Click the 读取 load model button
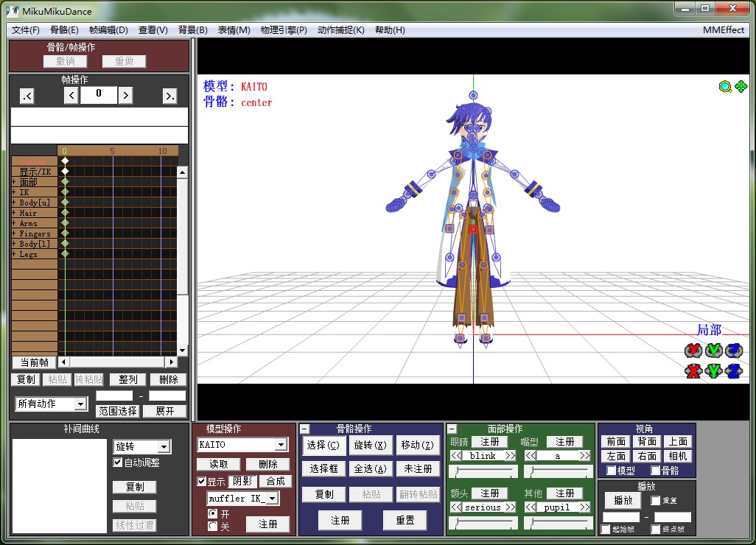The image size is (756, 545). point(219,464)
